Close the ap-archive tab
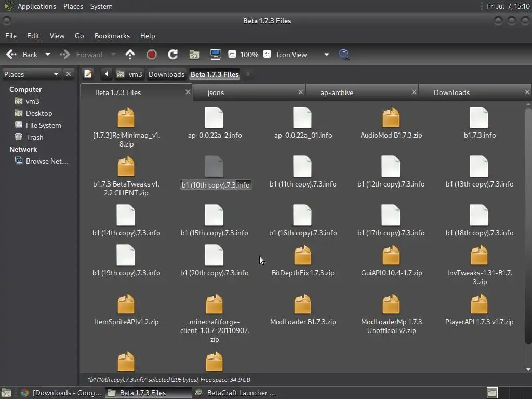The image size is (532, 399). point(414,92)
